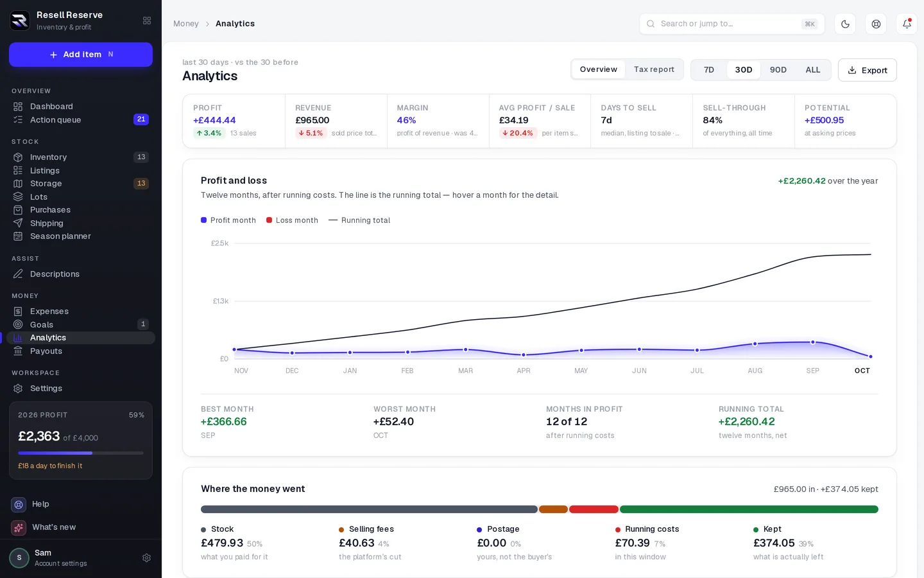Click the What's new sparkle icon
Image resolution: width=924 pixels, height=578 pixels.
[x=19, y=528]
